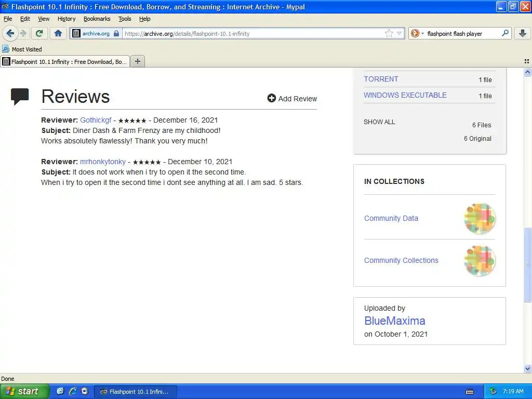Go back with the browser back arrow
Screen dimensions: 532x399
(10, 33)
